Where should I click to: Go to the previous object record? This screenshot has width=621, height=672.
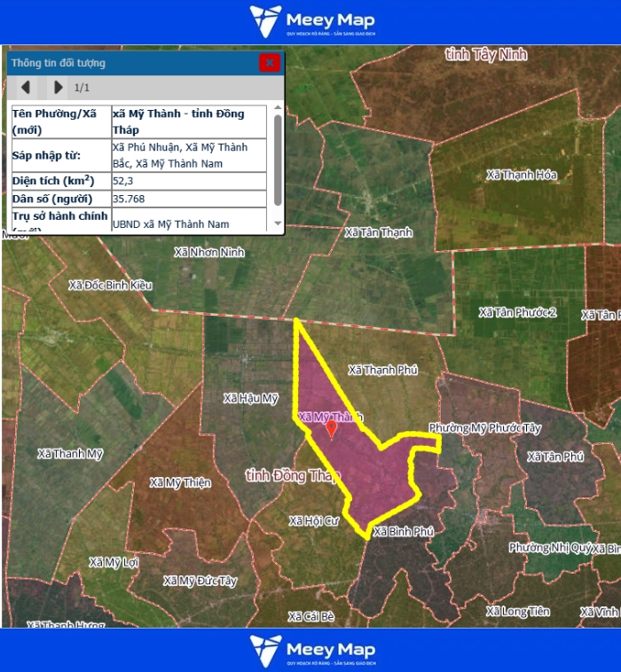tap(26, 87)
